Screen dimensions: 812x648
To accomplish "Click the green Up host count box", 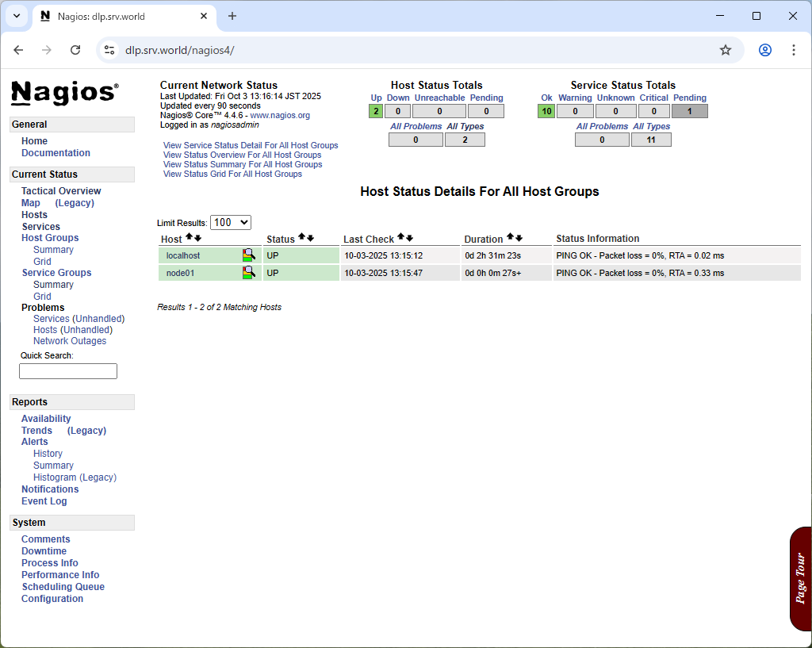I will pyautogui.click(x=376, y=111).
